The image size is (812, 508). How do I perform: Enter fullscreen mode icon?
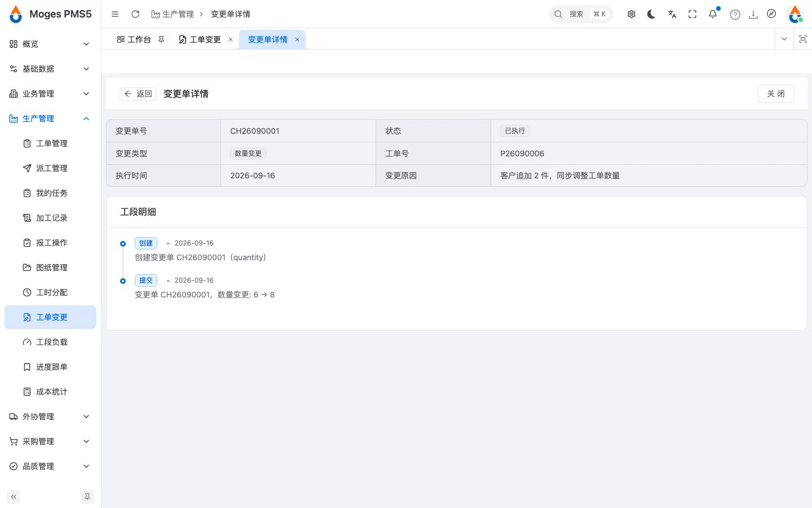(692, 14)
